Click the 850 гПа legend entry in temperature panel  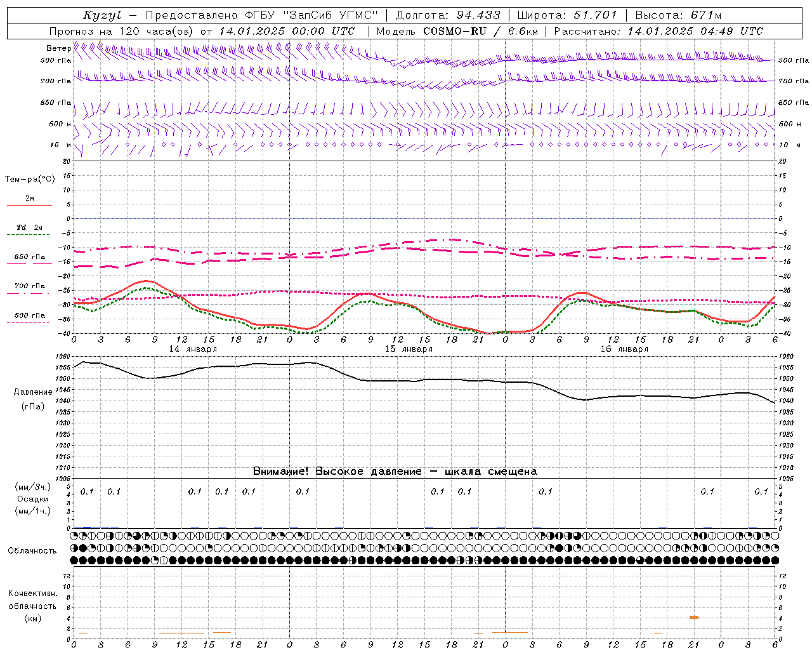pyautogui.click(x=29, y=257)
